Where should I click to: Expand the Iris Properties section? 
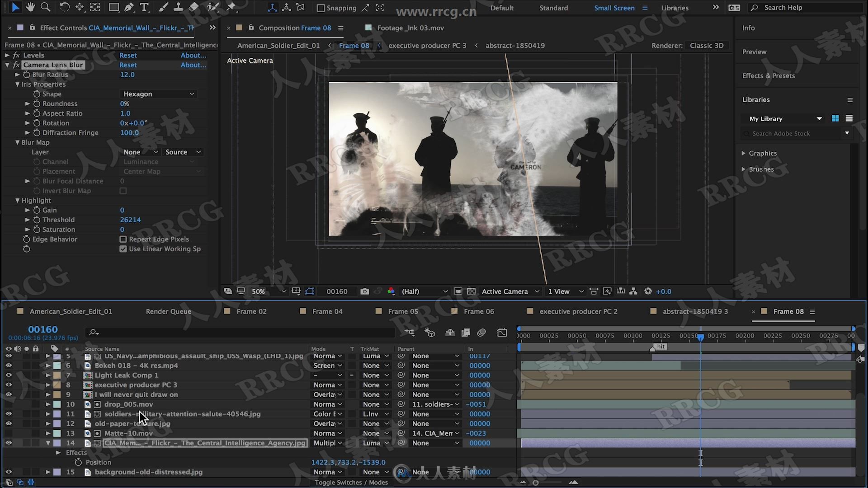[17, 84]
